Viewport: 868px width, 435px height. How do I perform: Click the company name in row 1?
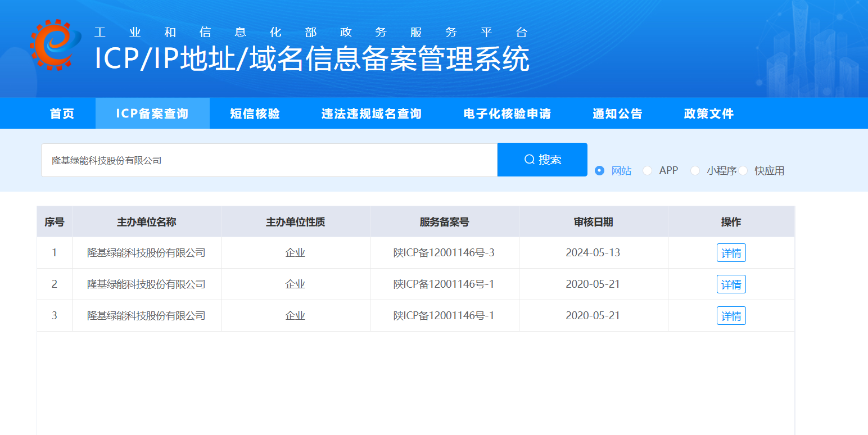pos(146,253)
